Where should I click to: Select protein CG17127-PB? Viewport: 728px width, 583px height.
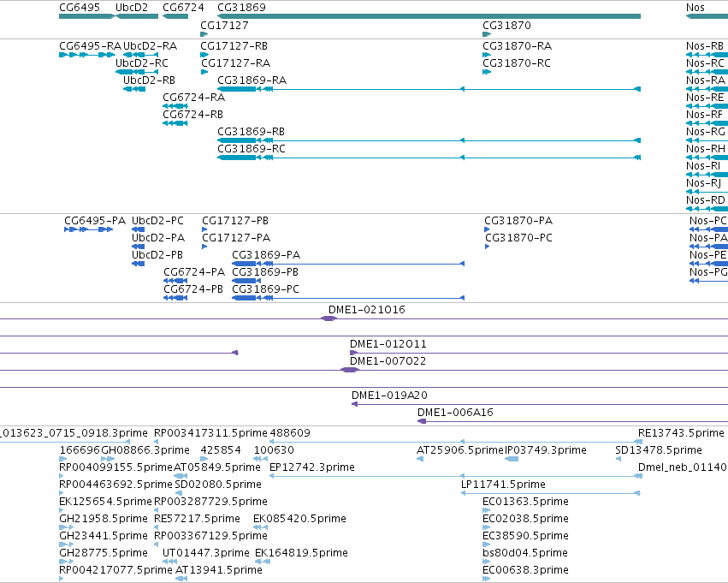tap(235, 221)
